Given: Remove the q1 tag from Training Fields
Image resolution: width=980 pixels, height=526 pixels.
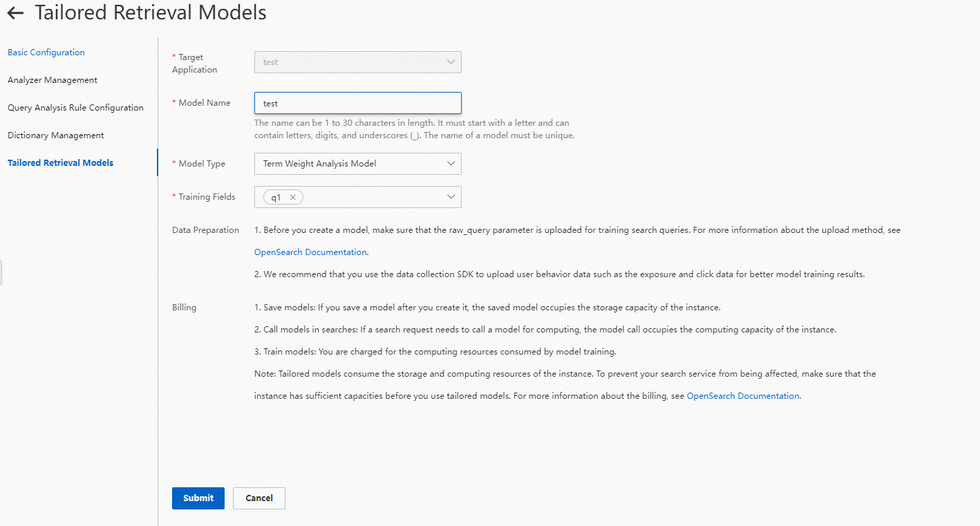Looking at the screenshot, I should (x=293, y=198).
